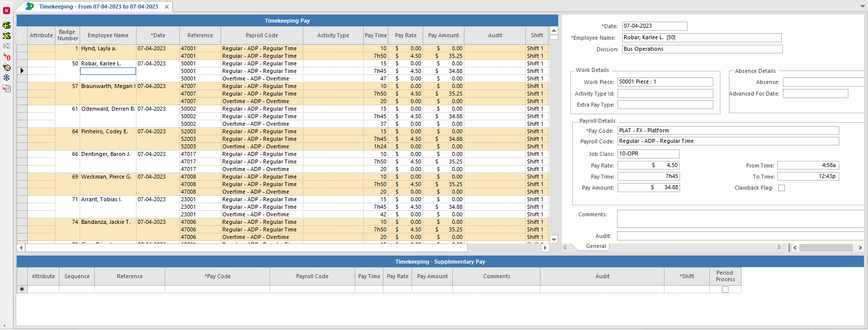
Task: Click the Payroll Code column header
Action: 261,36
